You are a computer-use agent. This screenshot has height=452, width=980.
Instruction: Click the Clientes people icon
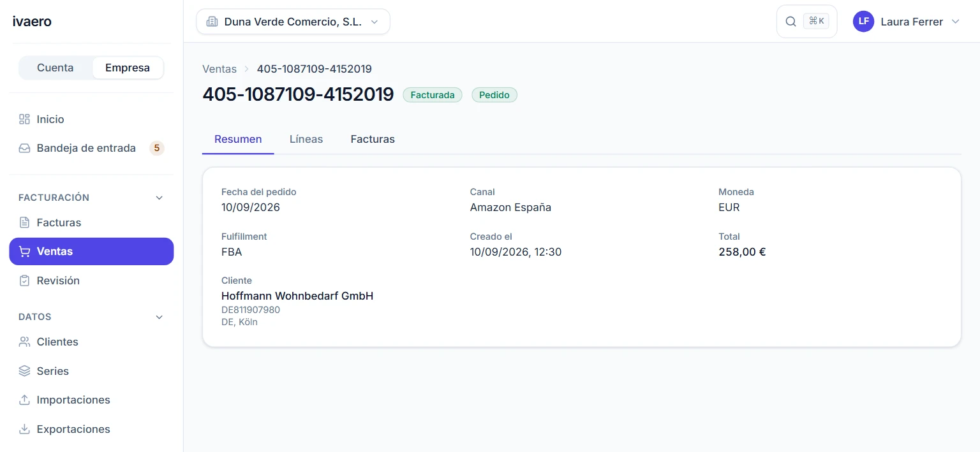(24, 342)
